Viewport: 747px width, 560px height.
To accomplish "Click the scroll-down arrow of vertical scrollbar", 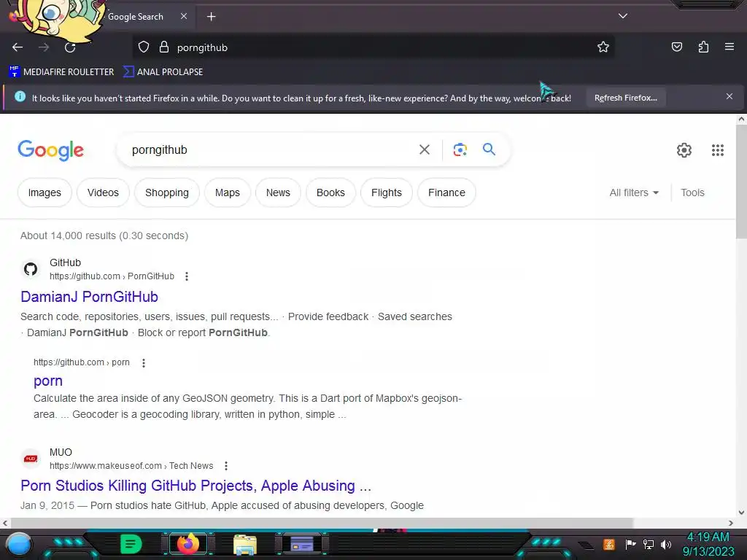I will [741, 513].
